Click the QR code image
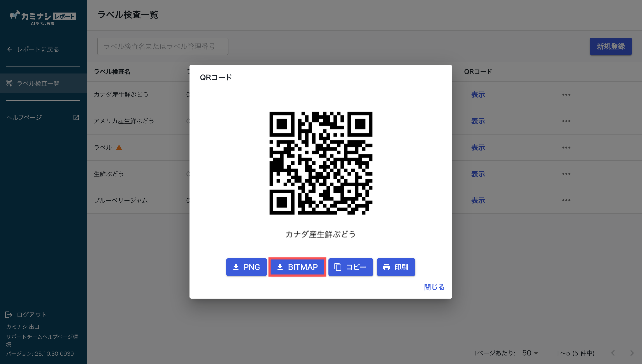The image size is (642, 364). pyautogui.click(x=321, y=163)
